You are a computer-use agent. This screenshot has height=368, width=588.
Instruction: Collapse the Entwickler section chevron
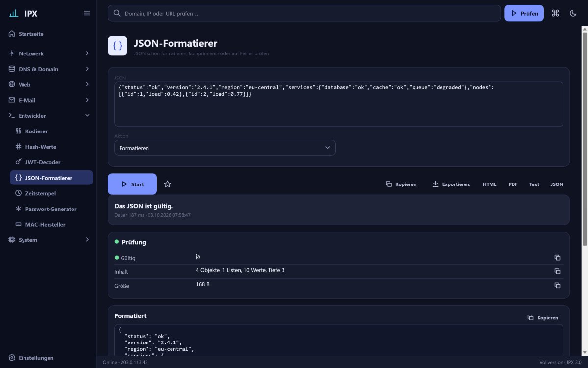point(87,115)
